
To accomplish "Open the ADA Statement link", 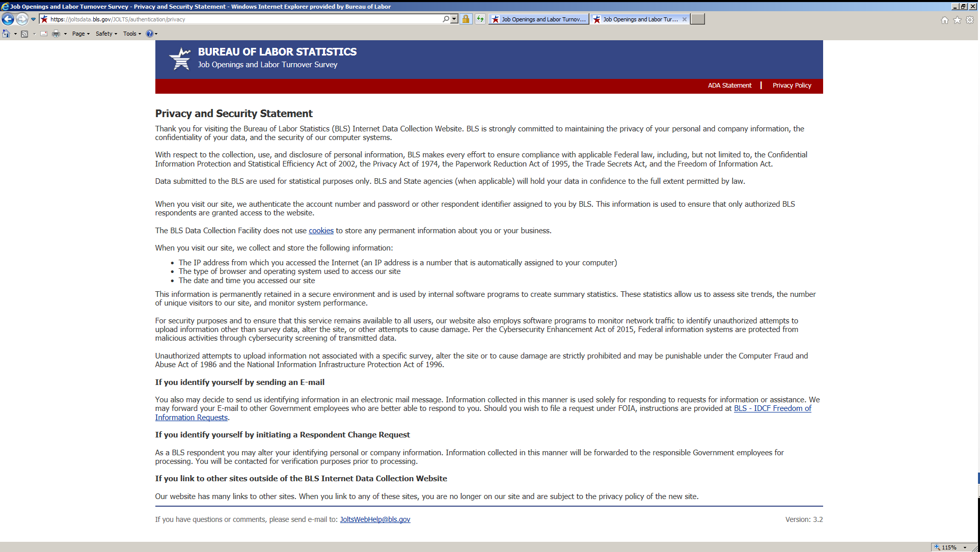I will point(729,86).
